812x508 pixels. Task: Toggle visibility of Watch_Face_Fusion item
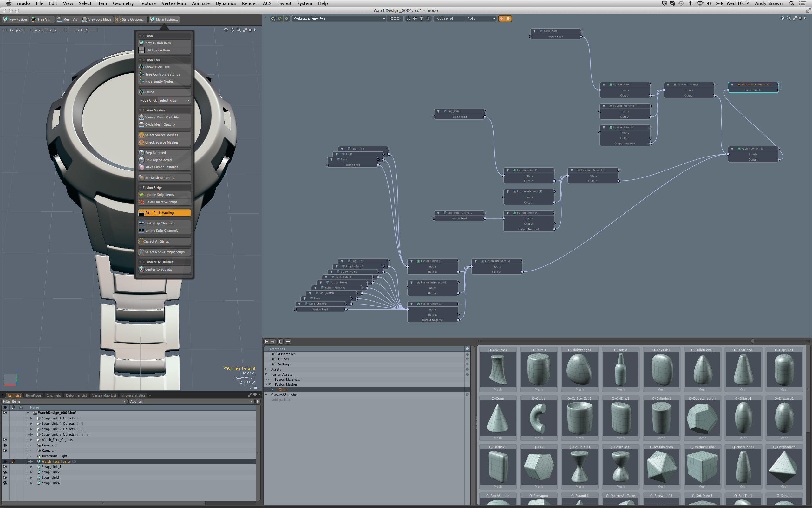[x=5, y=462]
